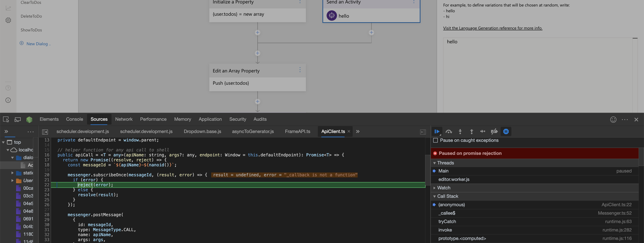Select the inspect element cursor tool
The image size is (644, 243).
pos(6,119)
